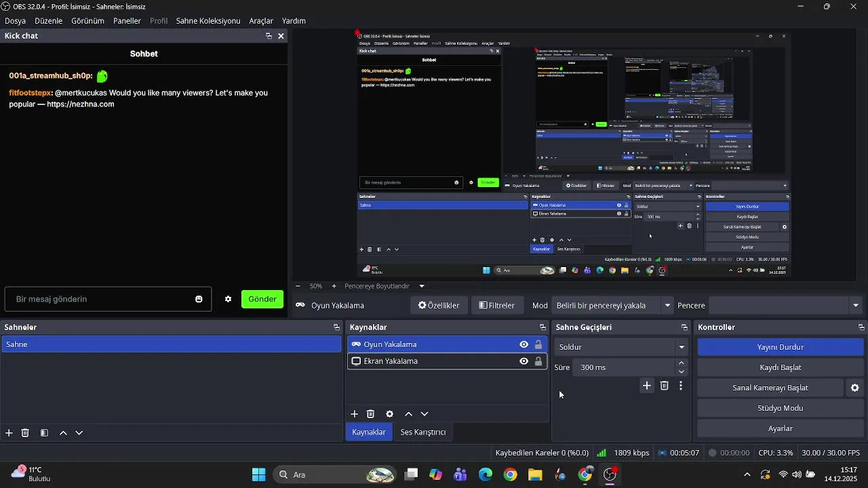The image size is (868, 488).
Task: Open Yardım menu
Action: pyautogui.click(x=294, y=21)
